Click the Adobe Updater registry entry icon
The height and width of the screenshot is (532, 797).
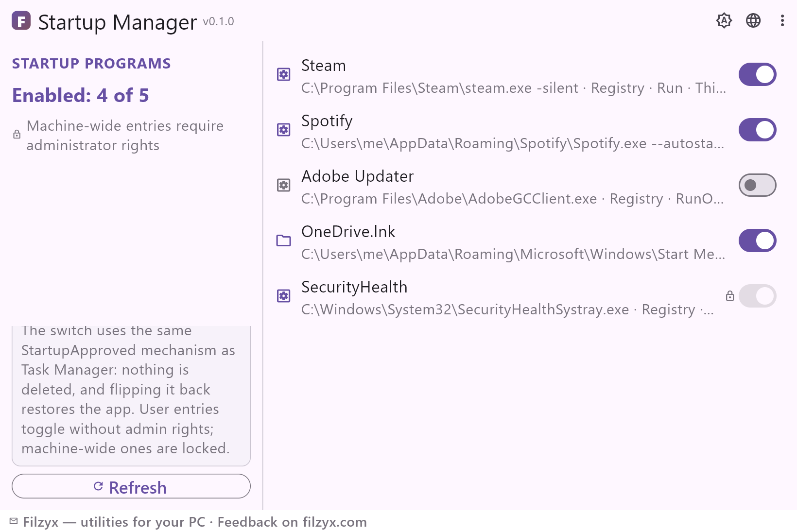point(284,185)
